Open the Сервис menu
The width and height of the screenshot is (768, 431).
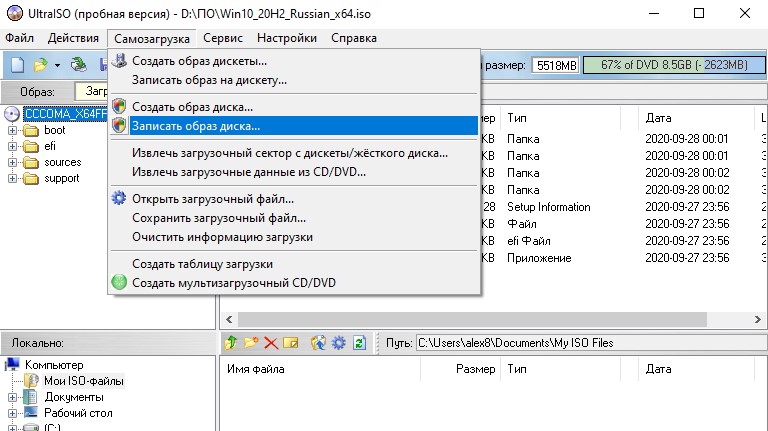(x=223, y=38)
